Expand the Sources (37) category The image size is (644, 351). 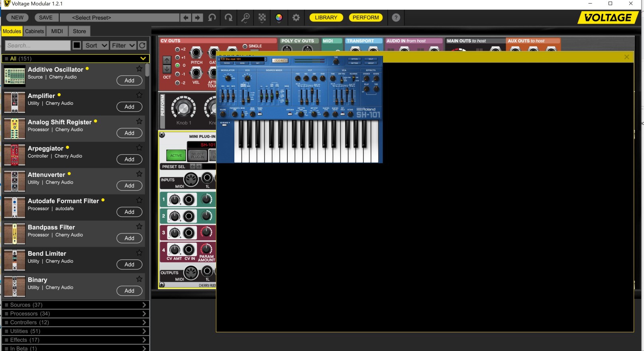(76, 305)
